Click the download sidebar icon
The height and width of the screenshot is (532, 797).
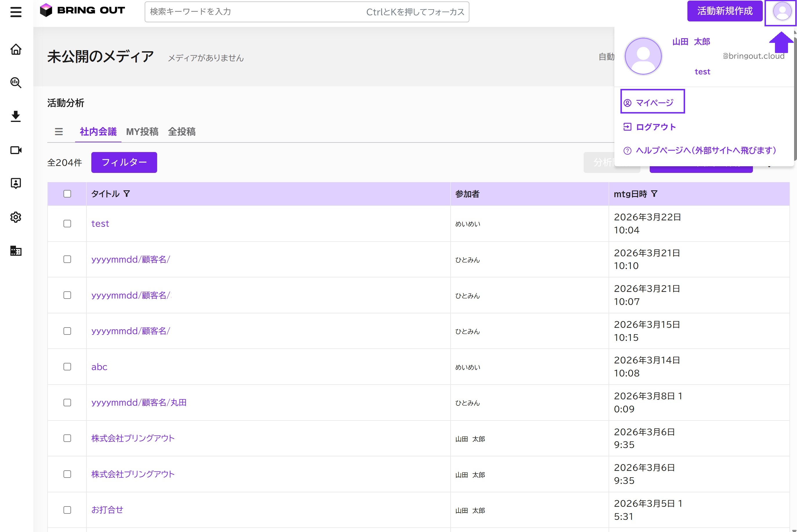[x=16, y=116]
